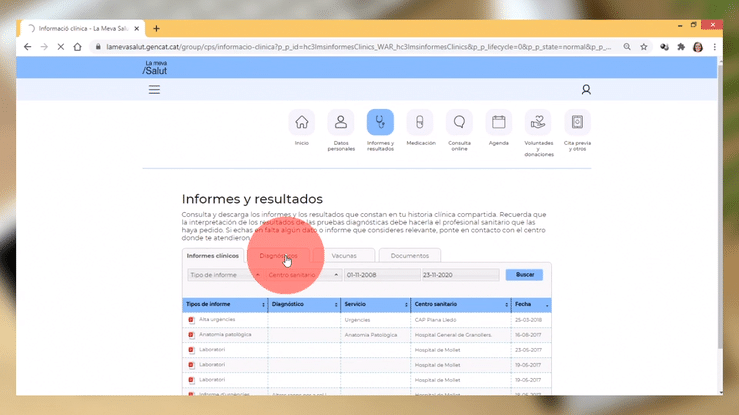Screen dimensions: 739x415
Task: Open Cita previa y otros icon
Action: click(577, 123)
